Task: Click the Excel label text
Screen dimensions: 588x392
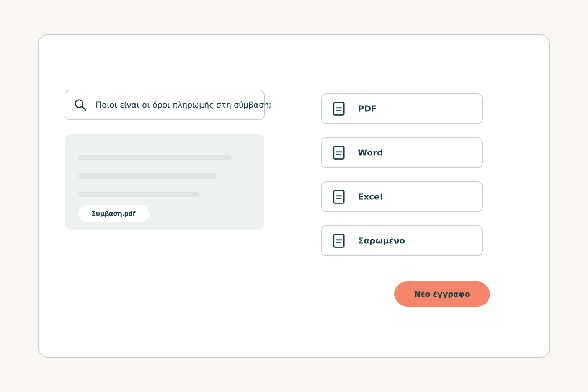Action: tap(370, 197)
